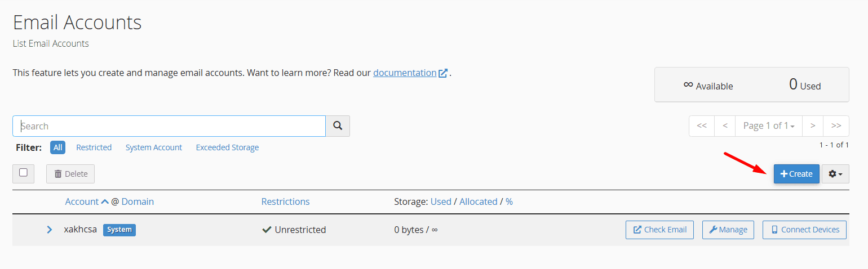Open Connect Devices for xakhcsa
The height and width of the screenshot is (269, 868).
(x=804, y=230)
